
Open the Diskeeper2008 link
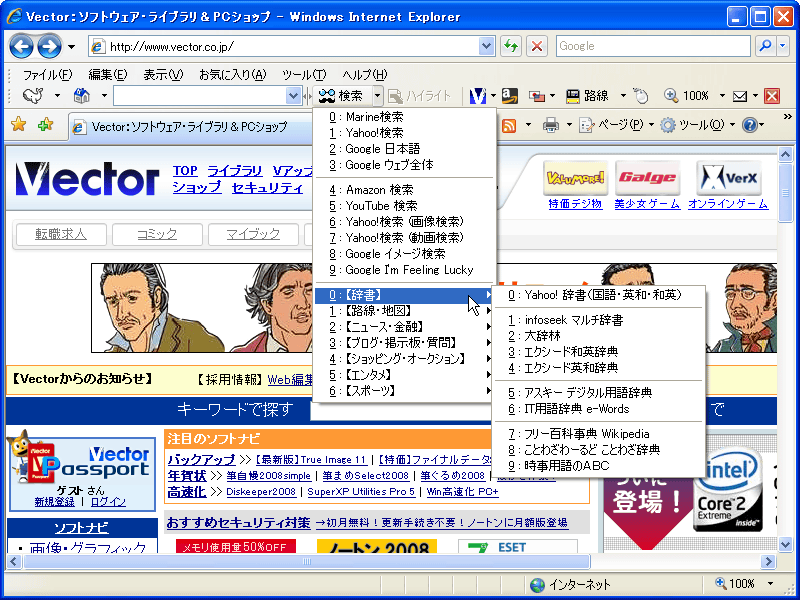point(261,491)
